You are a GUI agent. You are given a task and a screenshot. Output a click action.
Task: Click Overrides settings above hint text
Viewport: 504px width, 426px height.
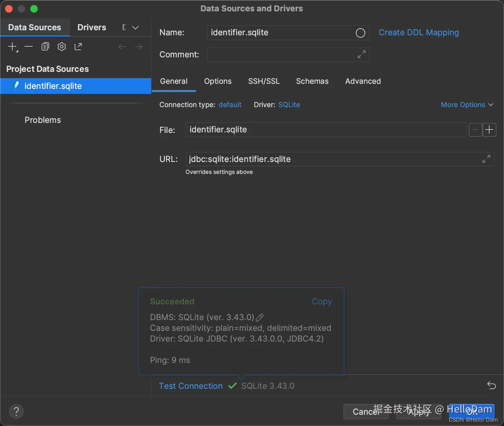pyautogui.click(x=219, y=172)
